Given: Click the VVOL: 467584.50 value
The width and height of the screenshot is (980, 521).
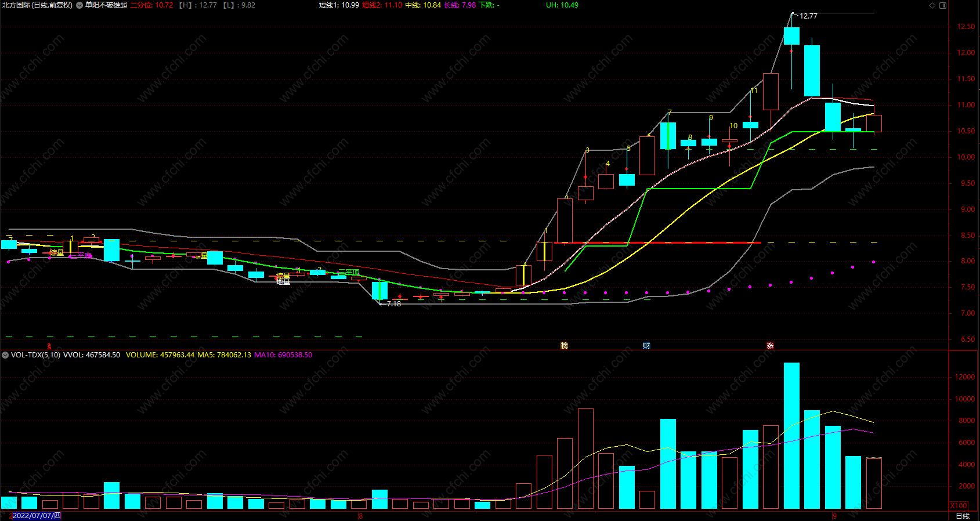Looking at the screenshot, I should tap(92, 355).
